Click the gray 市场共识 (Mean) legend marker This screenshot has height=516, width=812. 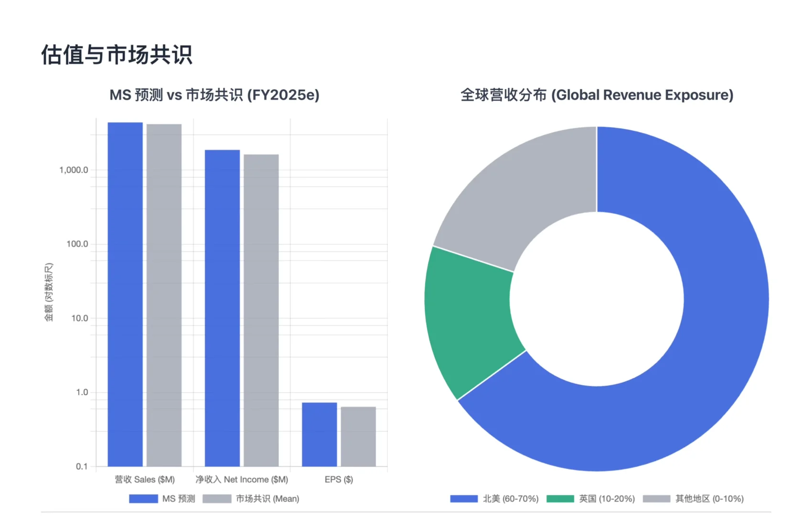coord(216,498)
